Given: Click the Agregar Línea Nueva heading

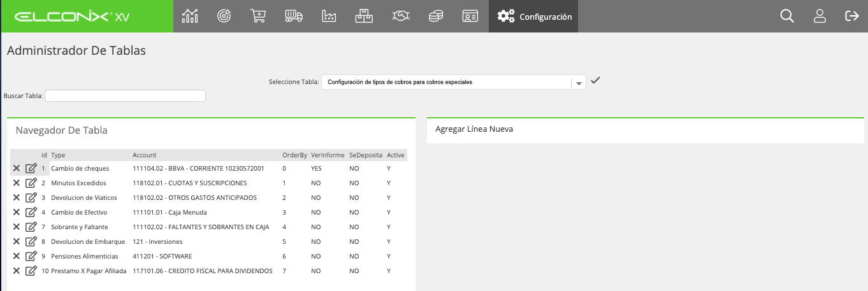Looking at the screenshot, I should 474,129.
